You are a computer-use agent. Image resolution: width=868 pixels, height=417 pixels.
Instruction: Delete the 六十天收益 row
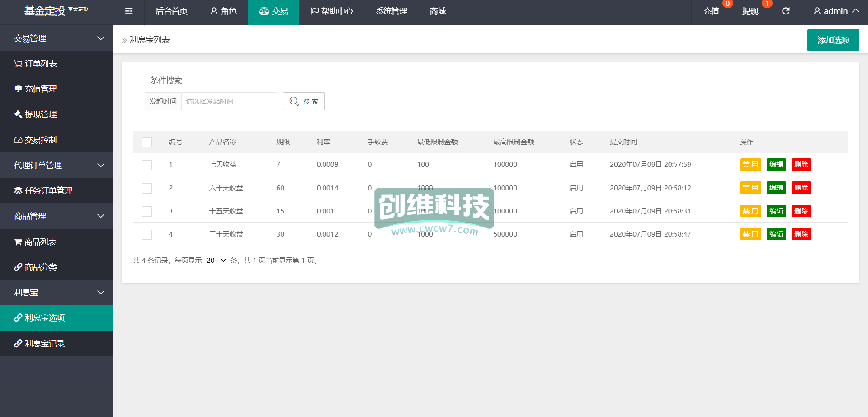coord(801,188)
